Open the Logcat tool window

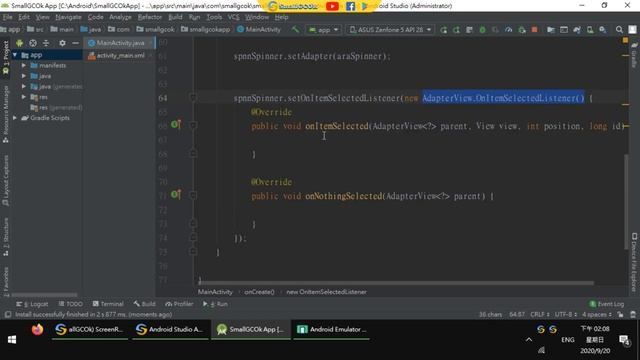point(32,304)
